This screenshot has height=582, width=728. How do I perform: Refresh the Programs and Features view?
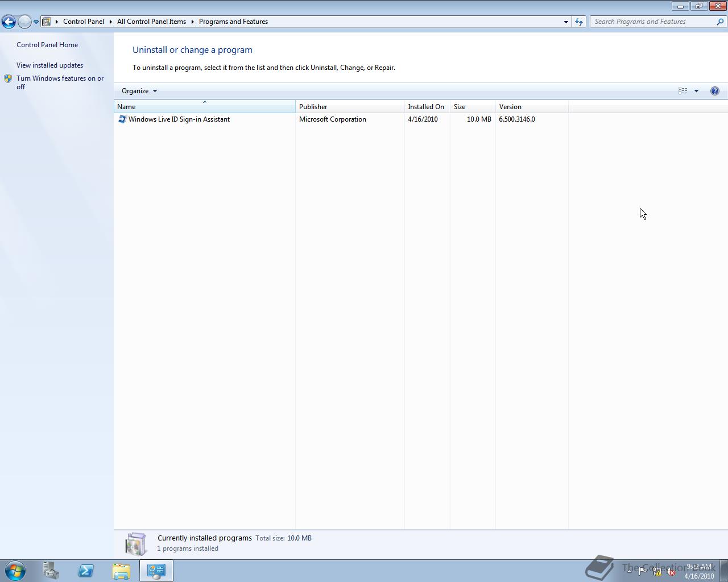click(579, 22)
